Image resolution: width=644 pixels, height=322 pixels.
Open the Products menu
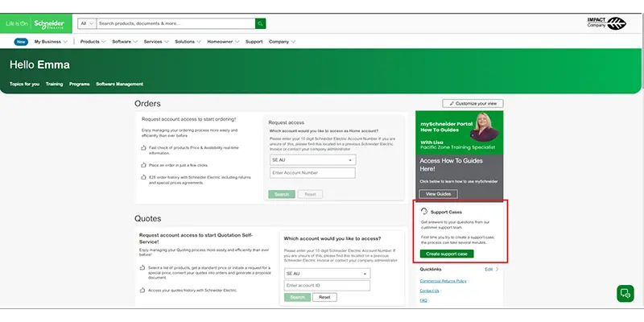coord(93,42)
